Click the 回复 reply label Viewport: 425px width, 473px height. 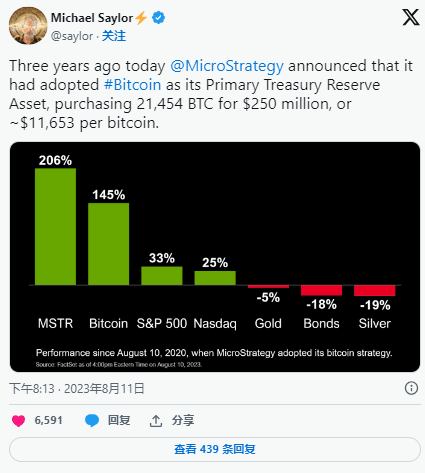[x=119, y=420]
